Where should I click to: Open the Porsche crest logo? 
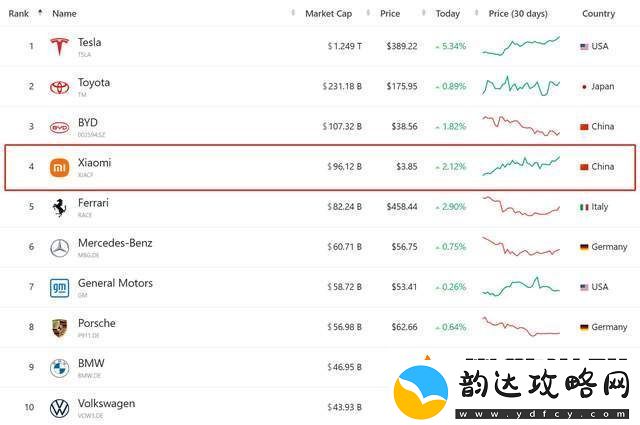pyautogui.click(x=60, y=328)
